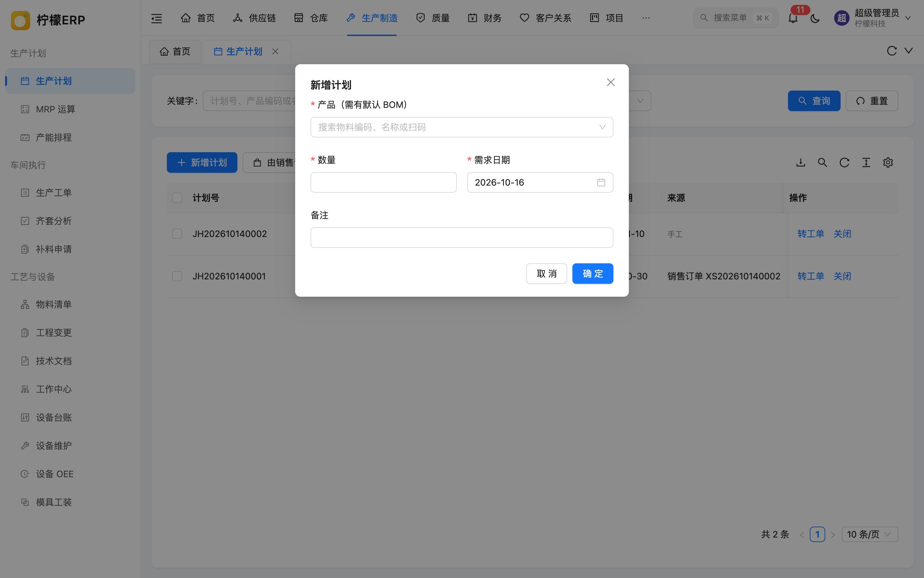Switch to the 首页 page tab

point(175,51)
